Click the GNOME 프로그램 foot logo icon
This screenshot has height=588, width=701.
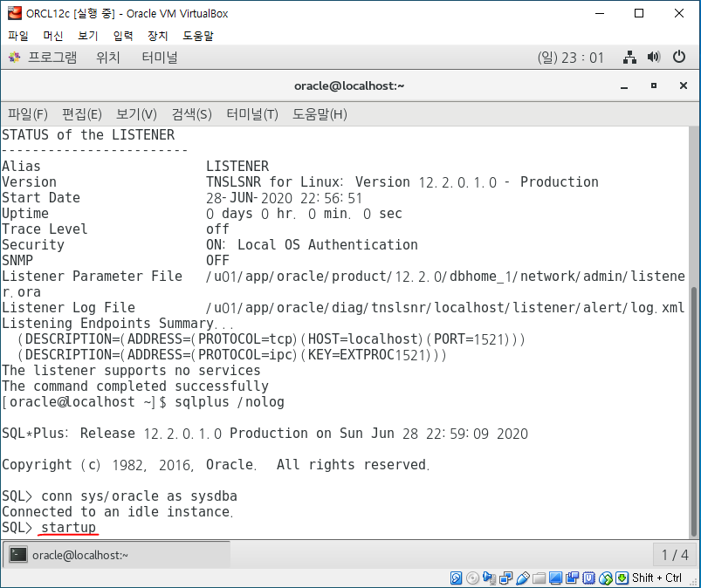coord(14,58)
